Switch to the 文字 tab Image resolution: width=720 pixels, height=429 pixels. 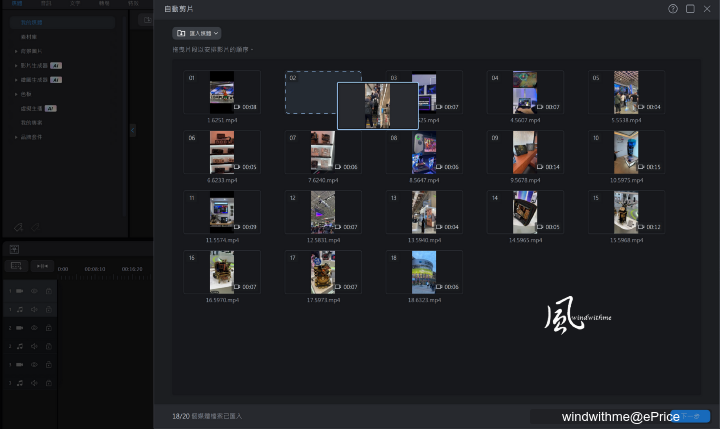pos(75,3)
